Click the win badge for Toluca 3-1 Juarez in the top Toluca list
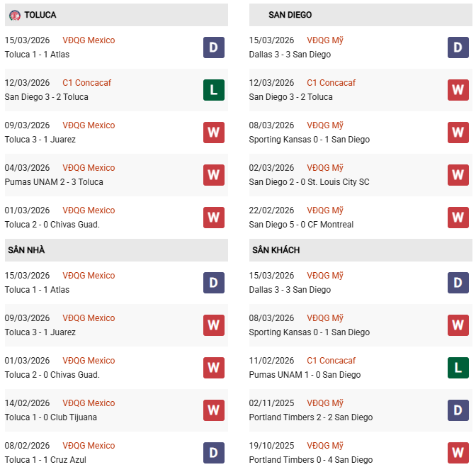The image size is (476, 472). (214, 133)
